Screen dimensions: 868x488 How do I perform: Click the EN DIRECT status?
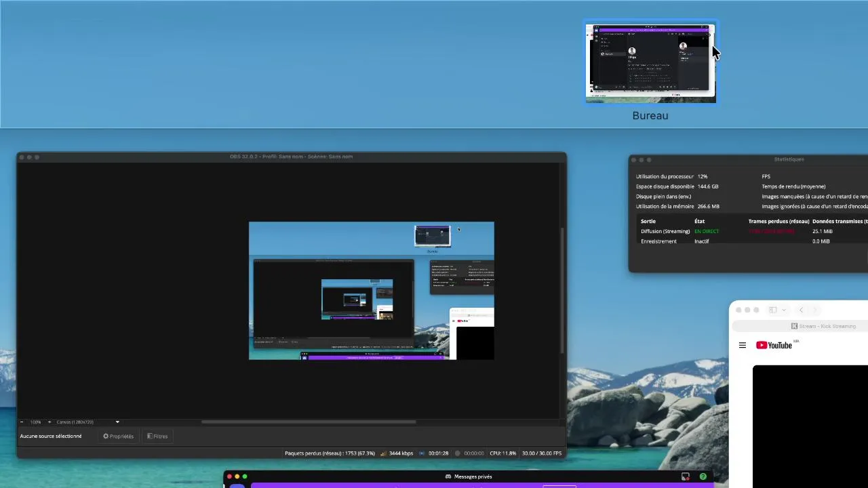pos(707,231)
